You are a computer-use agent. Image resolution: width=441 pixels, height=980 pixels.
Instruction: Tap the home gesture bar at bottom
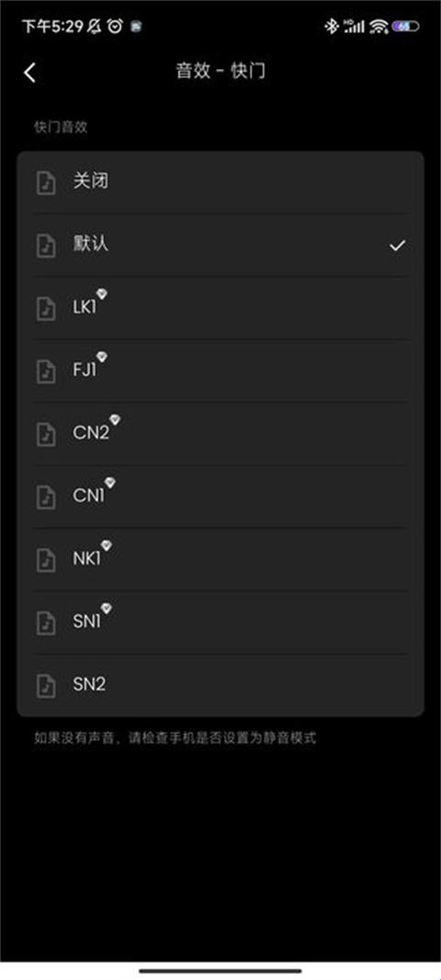click(x=220, y=971)
